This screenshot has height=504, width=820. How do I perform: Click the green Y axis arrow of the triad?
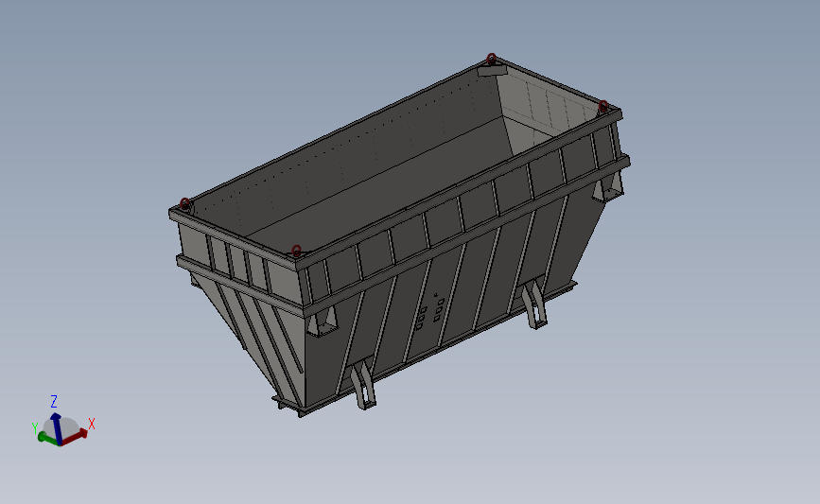tap(47, 438)
